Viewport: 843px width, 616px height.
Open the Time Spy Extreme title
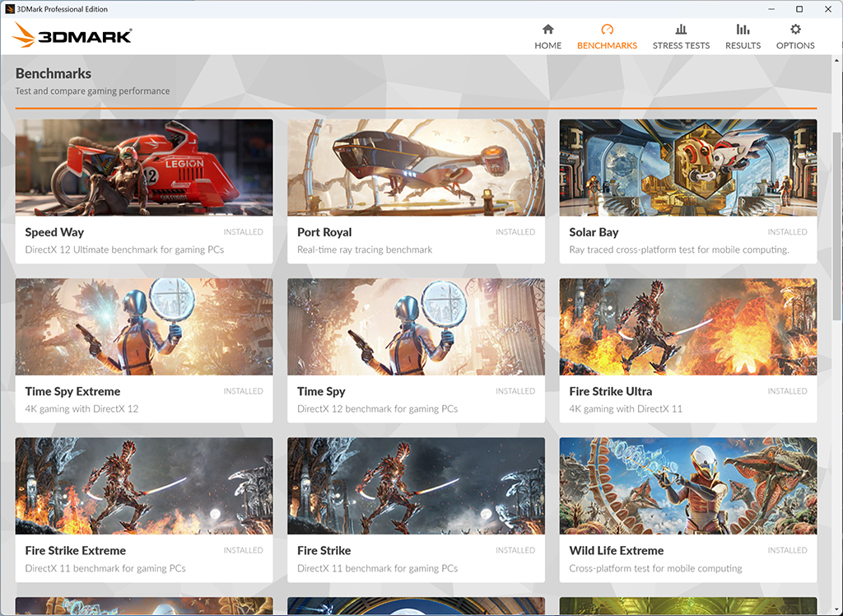point(72,391)
